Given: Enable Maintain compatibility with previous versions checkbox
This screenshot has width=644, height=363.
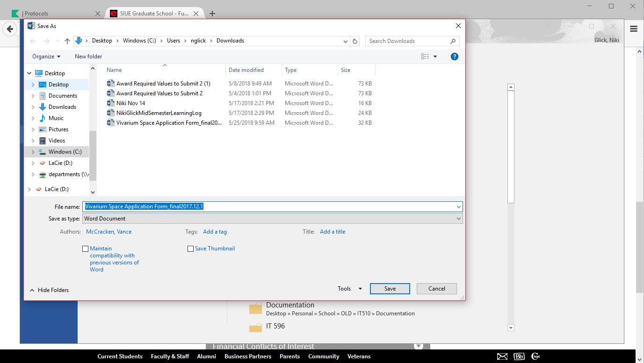Looking at the screenshot, I should coord(85,249).
